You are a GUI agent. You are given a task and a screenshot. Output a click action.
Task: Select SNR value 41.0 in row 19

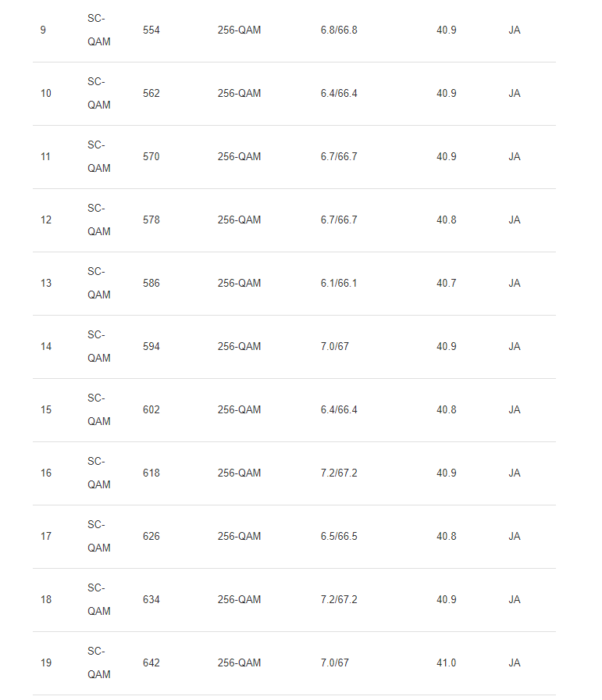447,663
